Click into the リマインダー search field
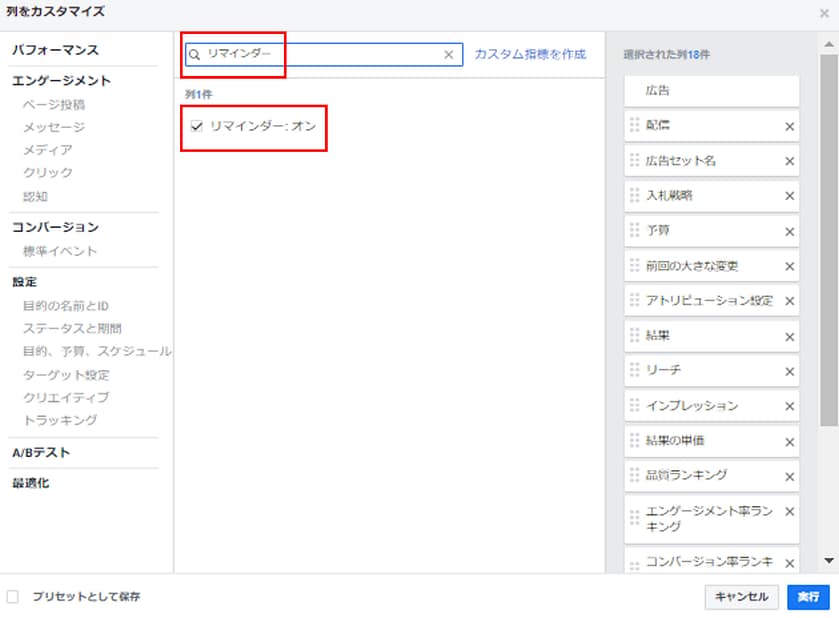Screen dimensions: 839x618 (320, 55)
